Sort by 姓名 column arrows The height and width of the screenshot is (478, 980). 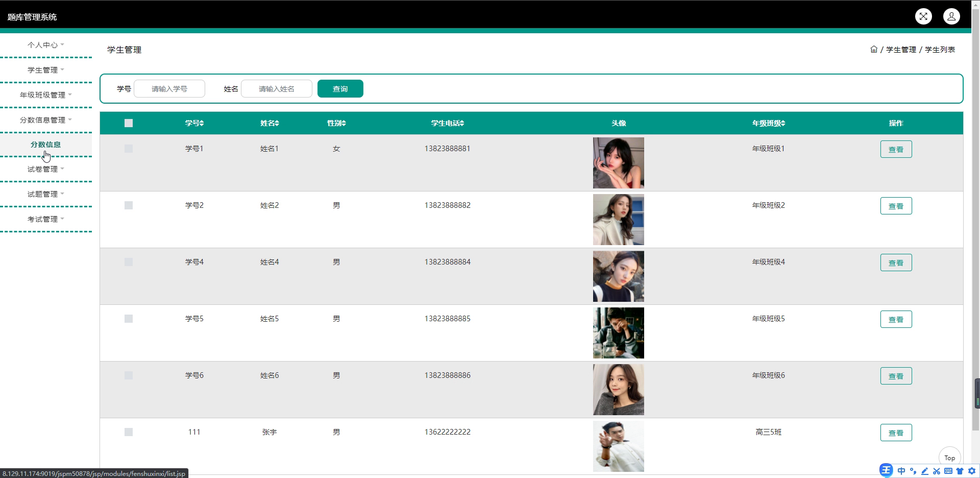277,123
